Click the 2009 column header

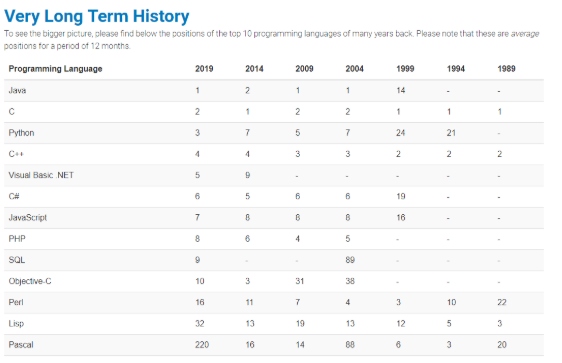coord(304,69)
